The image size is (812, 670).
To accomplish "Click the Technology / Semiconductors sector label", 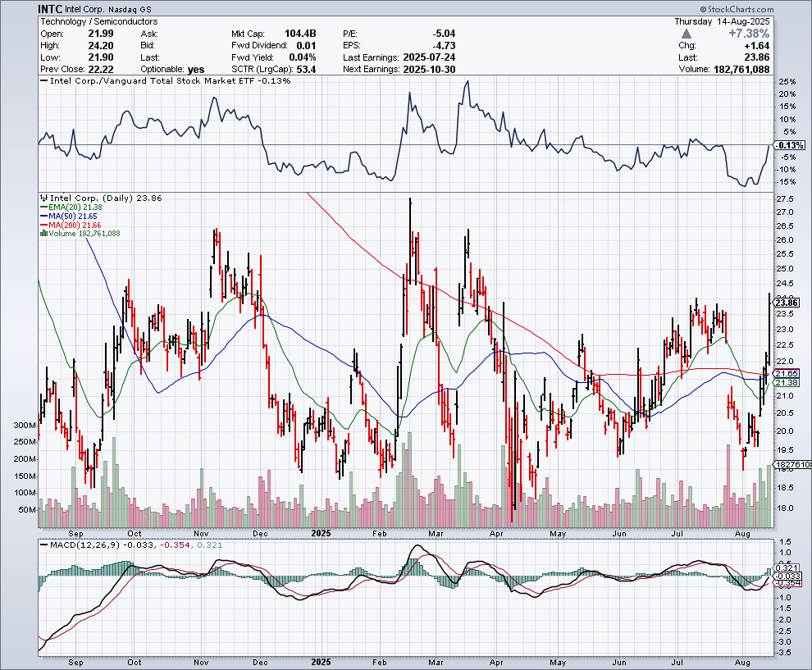I will pyautogui.click(x=99, y=22).
